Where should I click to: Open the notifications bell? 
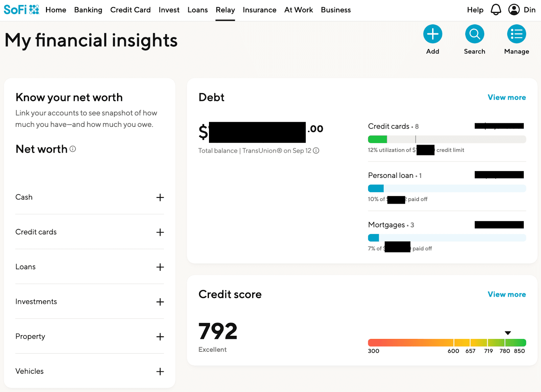coord(496,10)
